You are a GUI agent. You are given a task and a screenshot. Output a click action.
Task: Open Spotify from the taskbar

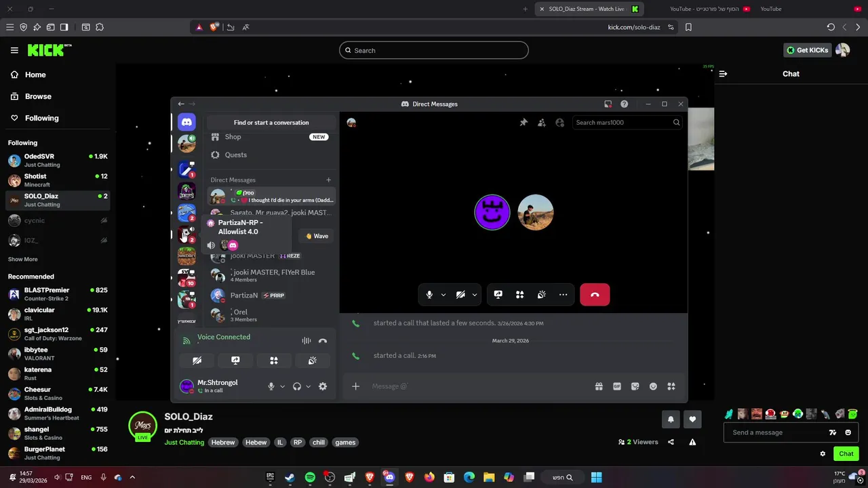(310, 477)
